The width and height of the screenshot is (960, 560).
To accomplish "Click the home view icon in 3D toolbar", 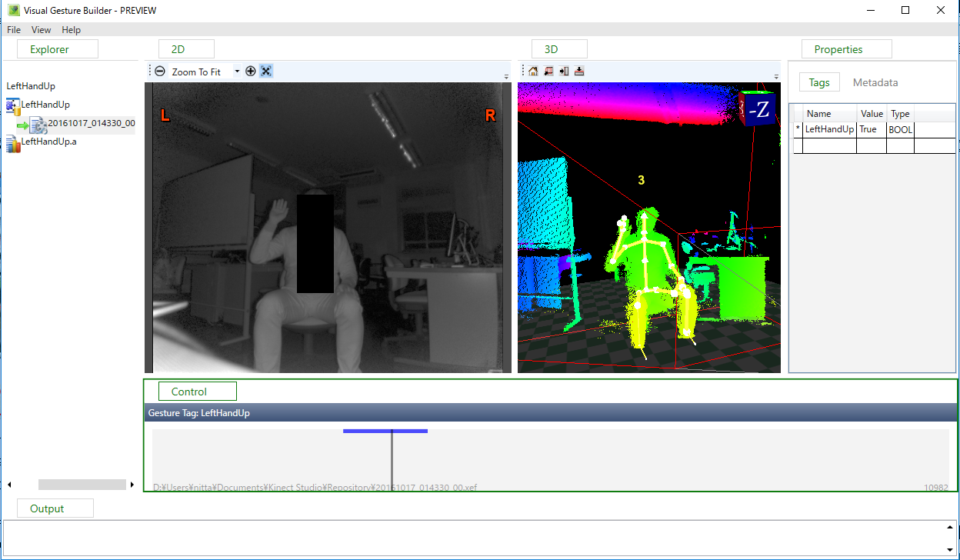I will coord(533,72).
